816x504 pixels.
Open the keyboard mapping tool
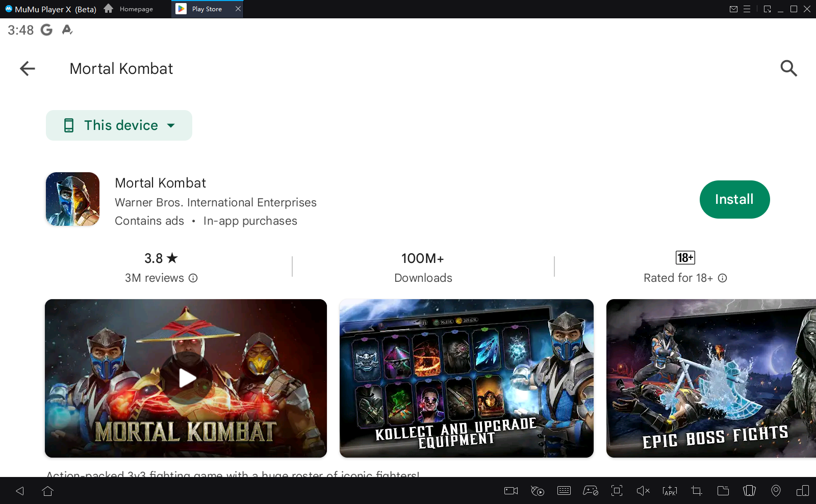click(564, 491)
